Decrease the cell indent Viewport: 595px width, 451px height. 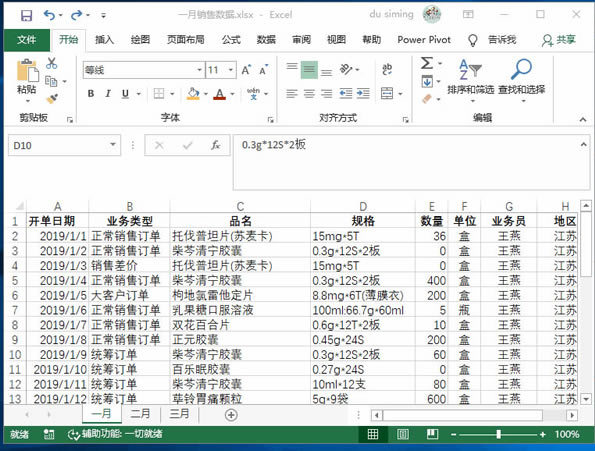(346, 93)
